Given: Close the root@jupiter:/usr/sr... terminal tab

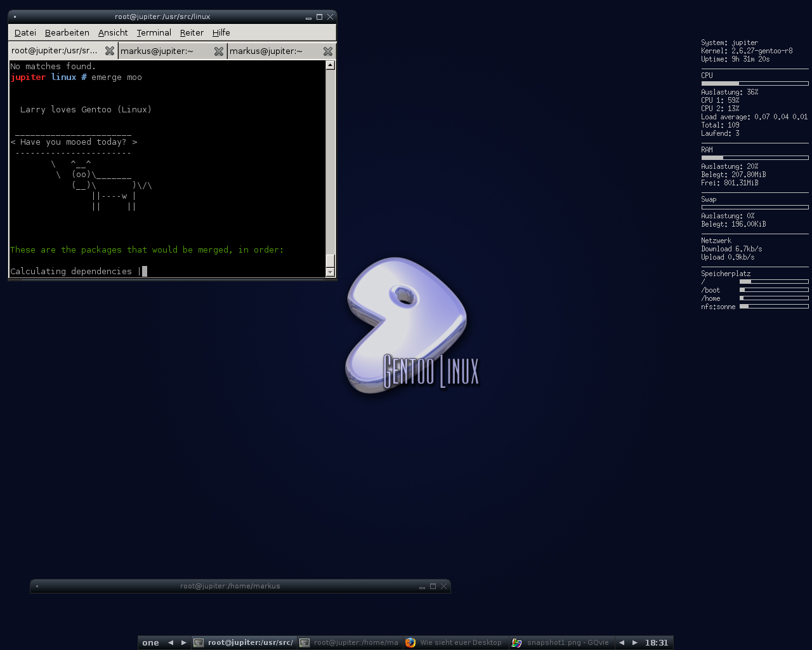Looking at the screenshot, I should pos(110,51).
